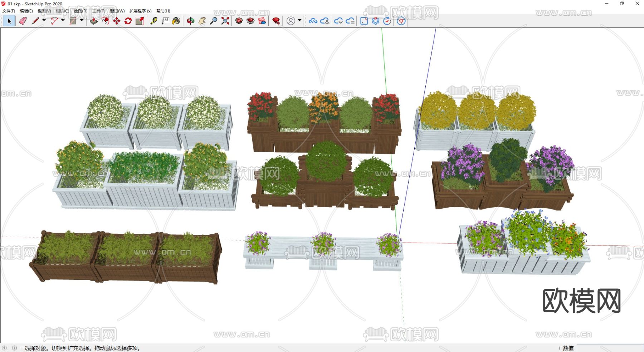
Task: Select the purple flower wooden planter model
Action: click(x=502, y=174)
